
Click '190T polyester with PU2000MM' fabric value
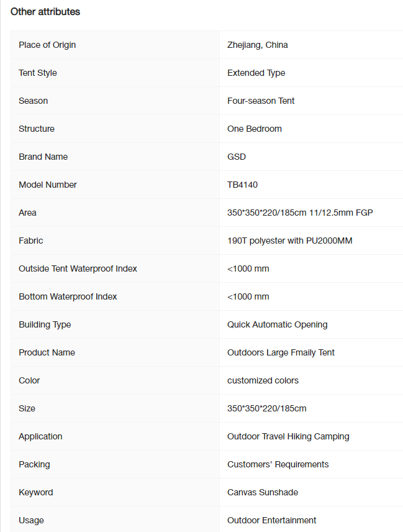tap(290, 241)
